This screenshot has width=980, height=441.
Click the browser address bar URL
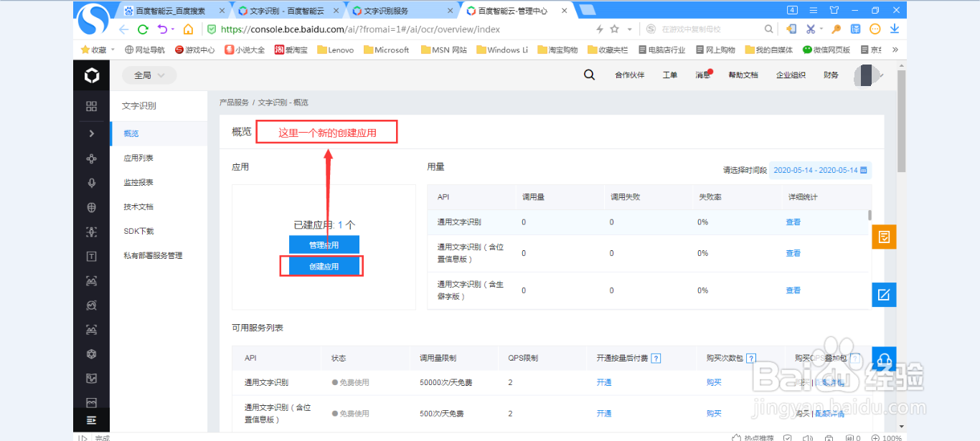(x=360, y=29)
